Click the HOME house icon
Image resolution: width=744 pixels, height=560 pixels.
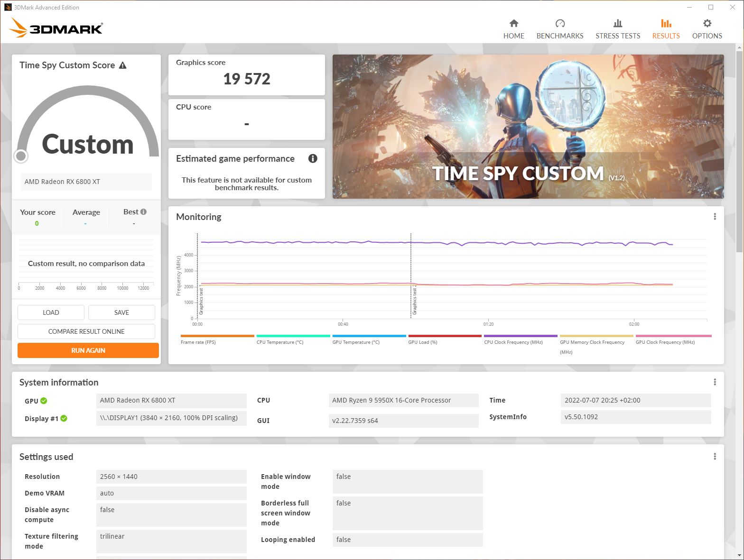(514, 23)
